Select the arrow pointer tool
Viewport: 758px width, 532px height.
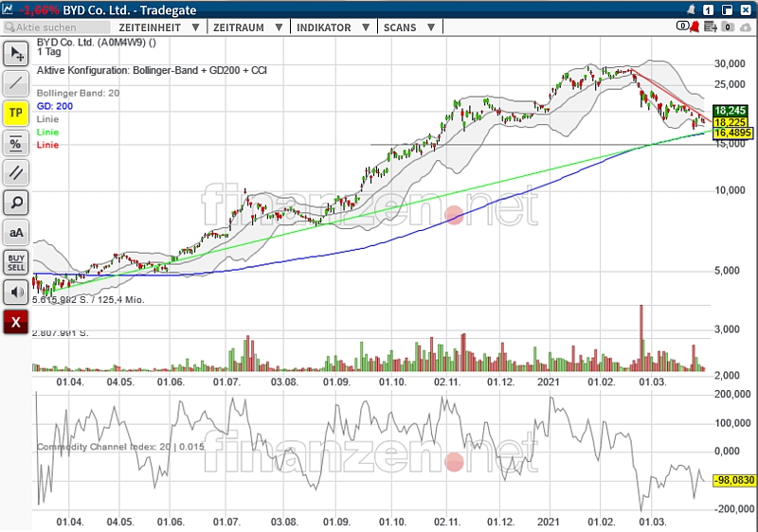[x=16, y=53]
